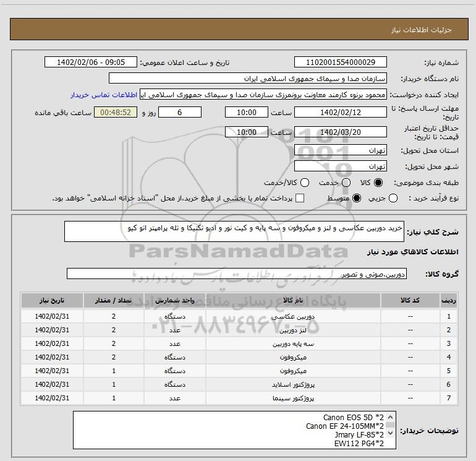Click Canon EF 24-105MM*2 note line
The image size is (476, 461).
point(345,426)
